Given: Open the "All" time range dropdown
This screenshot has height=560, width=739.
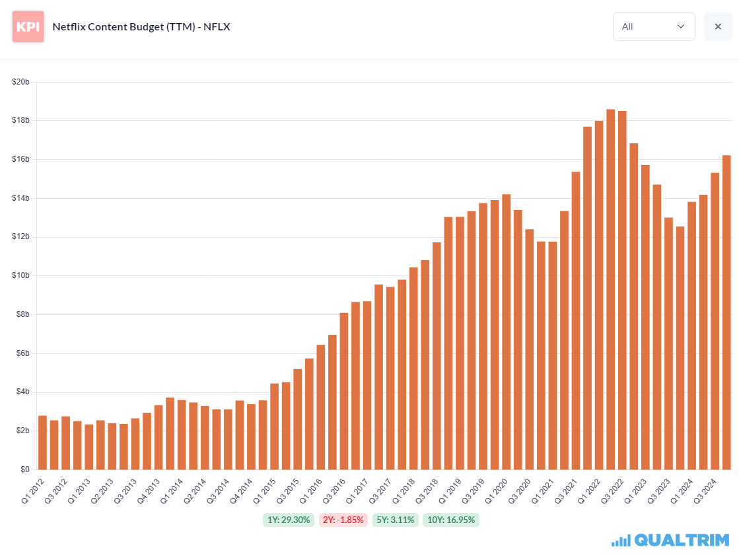Looking at the screenshot, I should pos(654,26).
